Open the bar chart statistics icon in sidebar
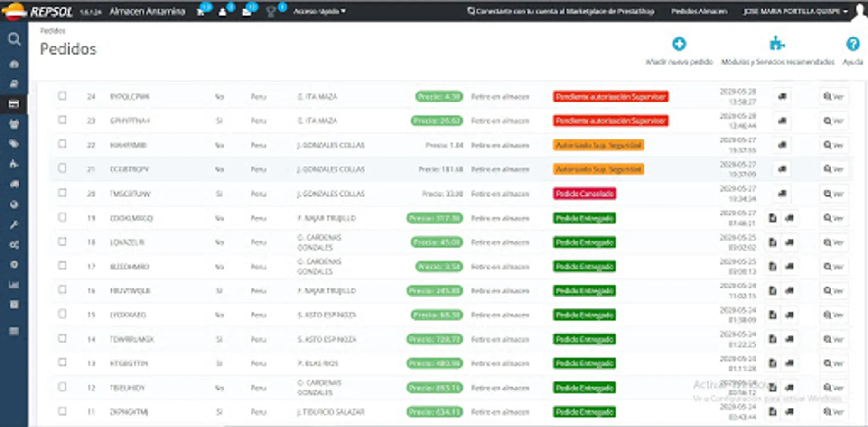 [x=14, y=285]
